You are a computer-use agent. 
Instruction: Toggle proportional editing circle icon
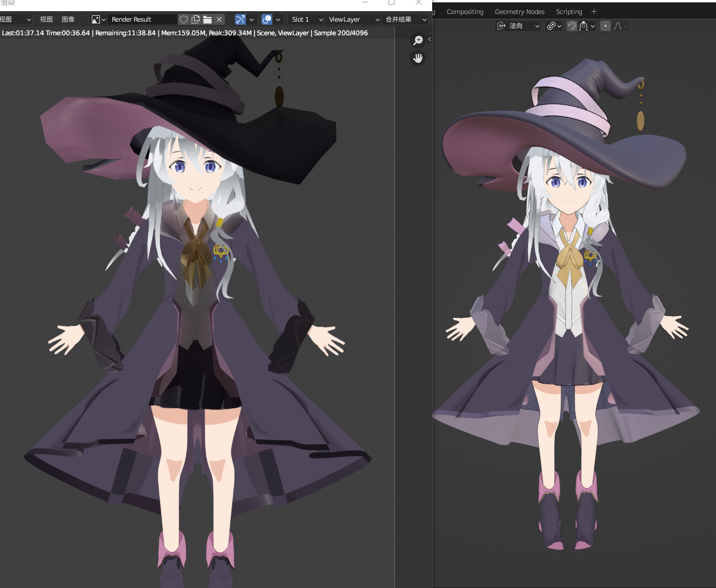(x=605, y=26)
